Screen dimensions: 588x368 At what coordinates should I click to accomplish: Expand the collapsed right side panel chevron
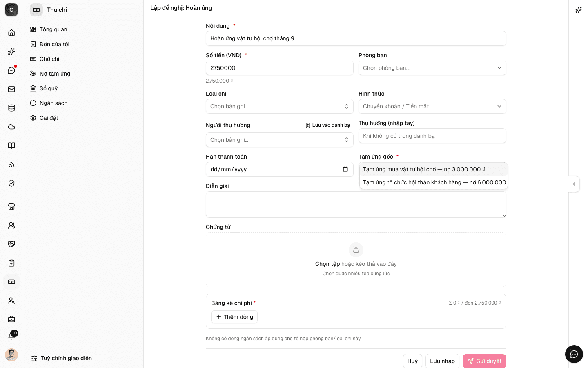(574, 184)
